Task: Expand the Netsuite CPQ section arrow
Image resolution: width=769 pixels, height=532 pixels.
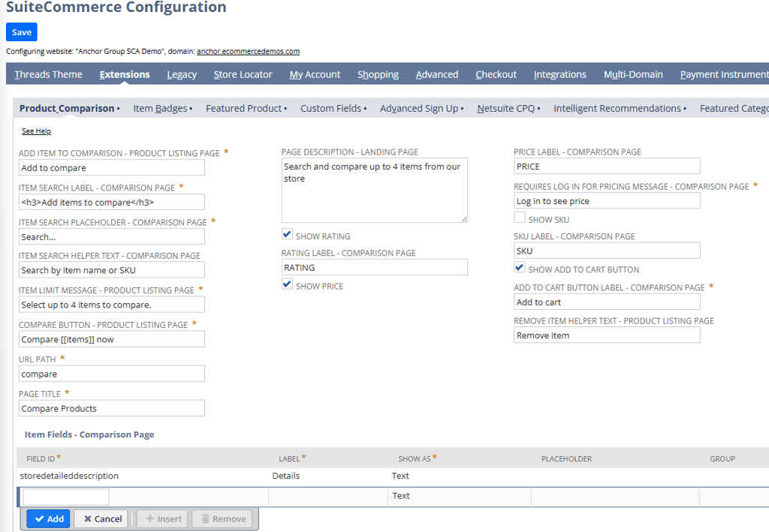Action: coord(539,108)
